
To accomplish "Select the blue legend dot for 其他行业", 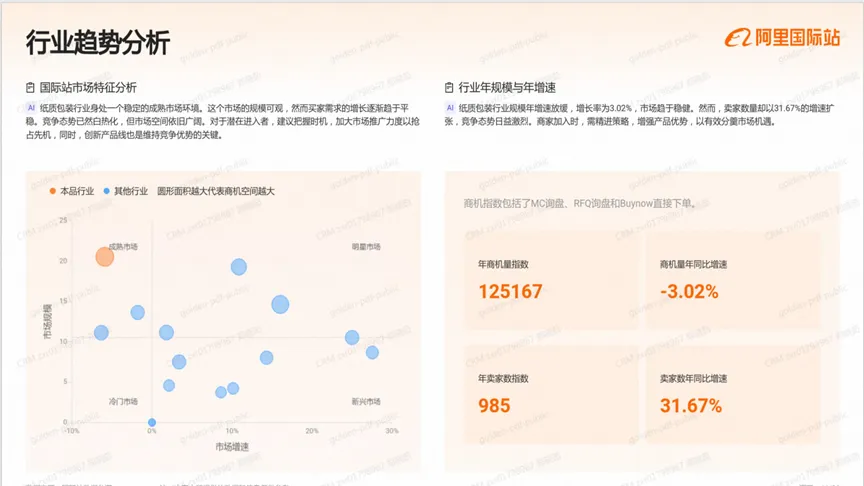I will [x=106, y=191].
